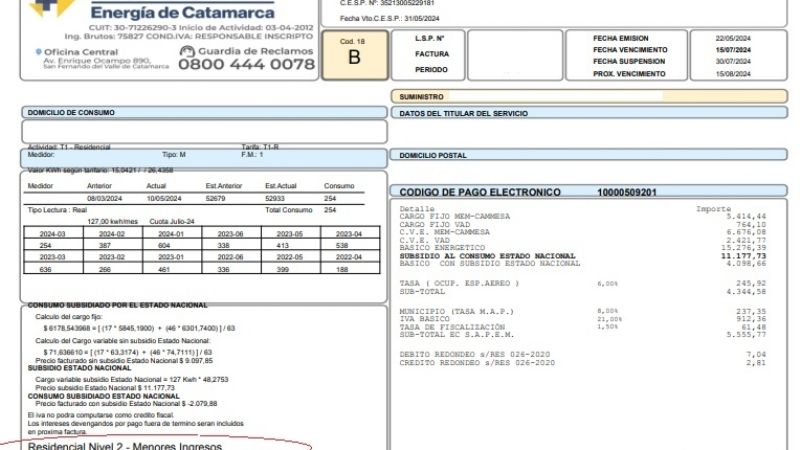The image size is (800, 450).
Task: Select the Energía de Catamarca heading
Action: coord(182,11)
